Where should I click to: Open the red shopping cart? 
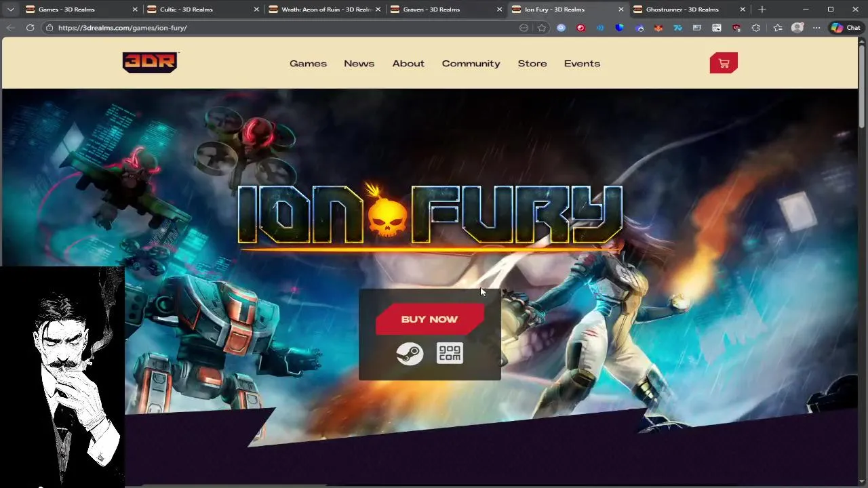point(724,63)
